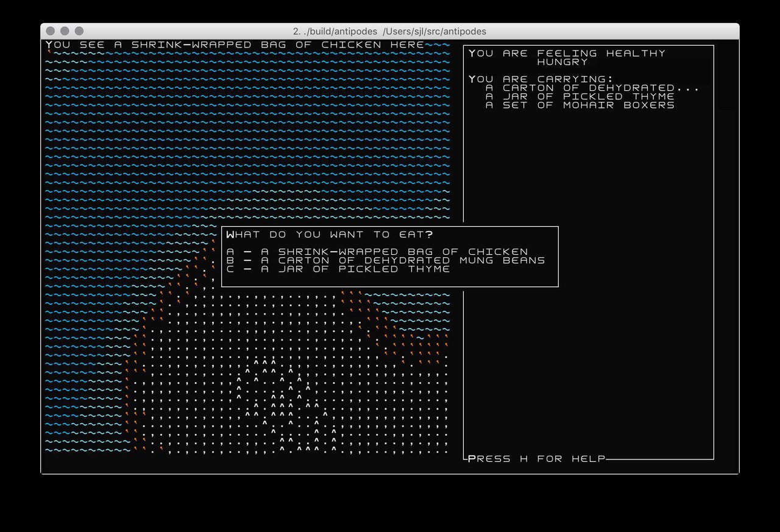The width and height of the screenshot is (780, 532).
Task: Choose option B carton of dehydrated mung beans
Action: [386, 260]
